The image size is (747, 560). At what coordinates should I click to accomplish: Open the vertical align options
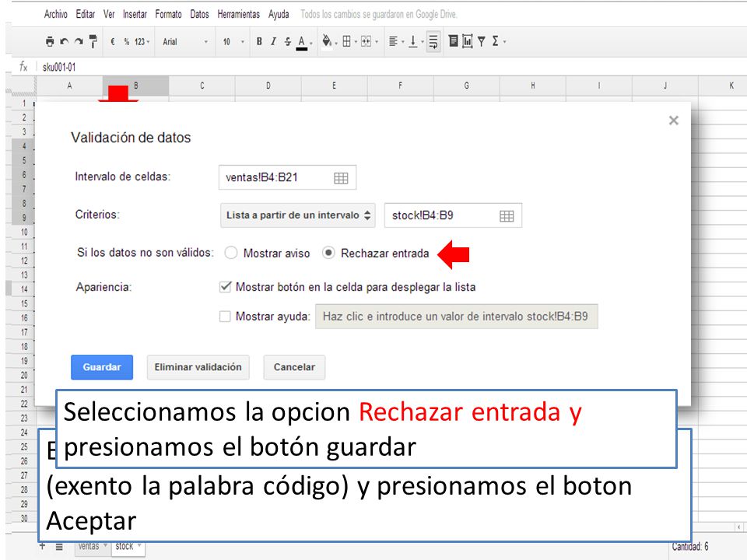tap(415, 42)
